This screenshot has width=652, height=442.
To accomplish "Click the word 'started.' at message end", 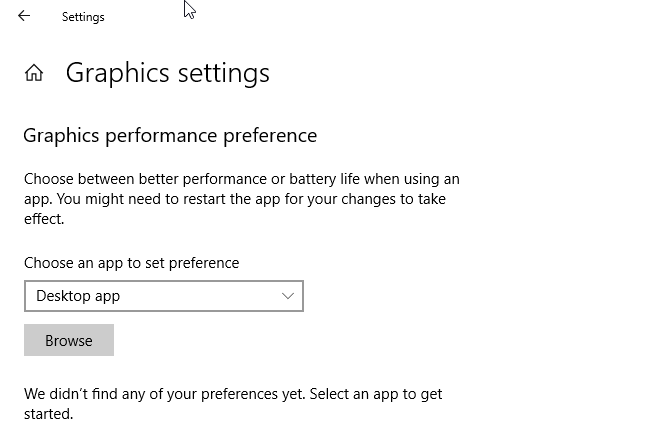I will [x=48, y=413].
